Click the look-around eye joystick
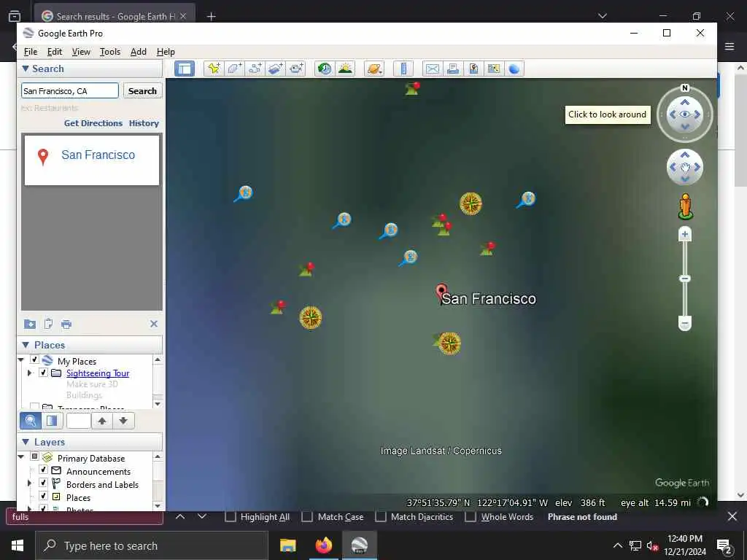 (x=684, y=114)
